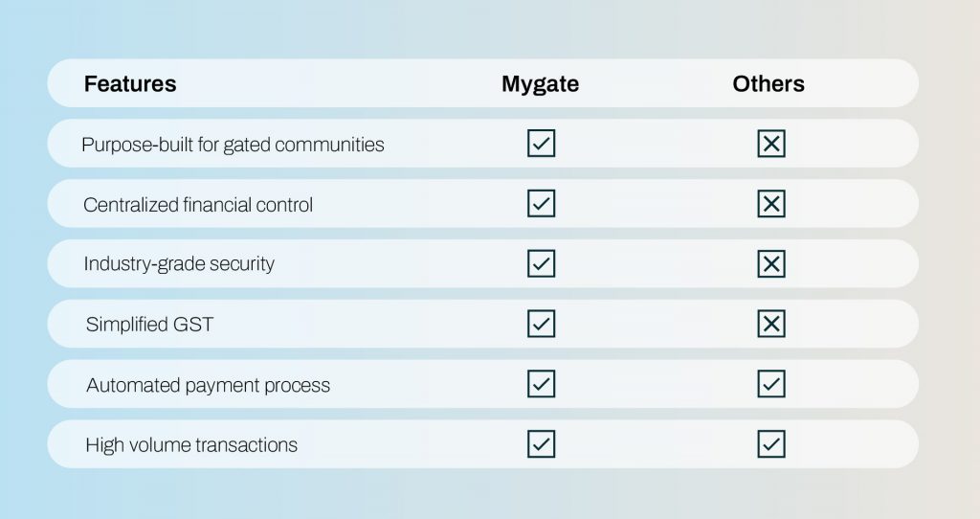Click the Industry-grade security label
The height and width of the screenshot is (519, 980).
tap(179, 264)
